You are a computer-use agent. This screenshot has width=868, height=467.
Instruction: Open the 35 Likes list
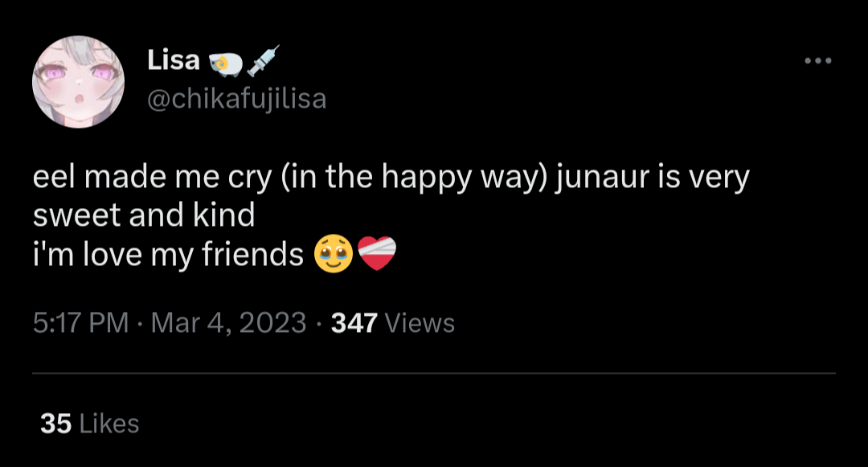coord(90,424)
